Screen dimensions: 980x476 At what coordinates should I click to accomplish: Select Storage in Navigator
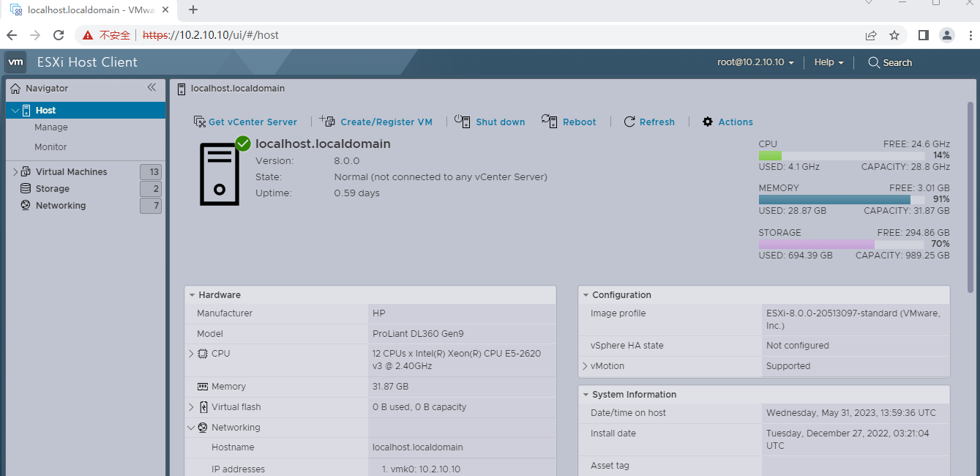click(x=53, y=189)
